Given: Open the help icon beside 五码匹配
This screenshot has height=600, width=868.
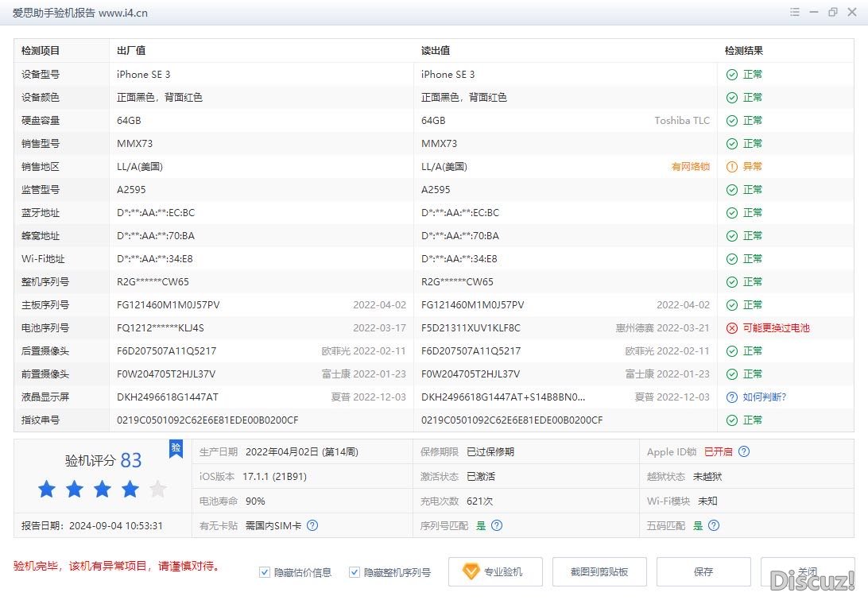Looking at the screenshot, I should click(714, 525).
